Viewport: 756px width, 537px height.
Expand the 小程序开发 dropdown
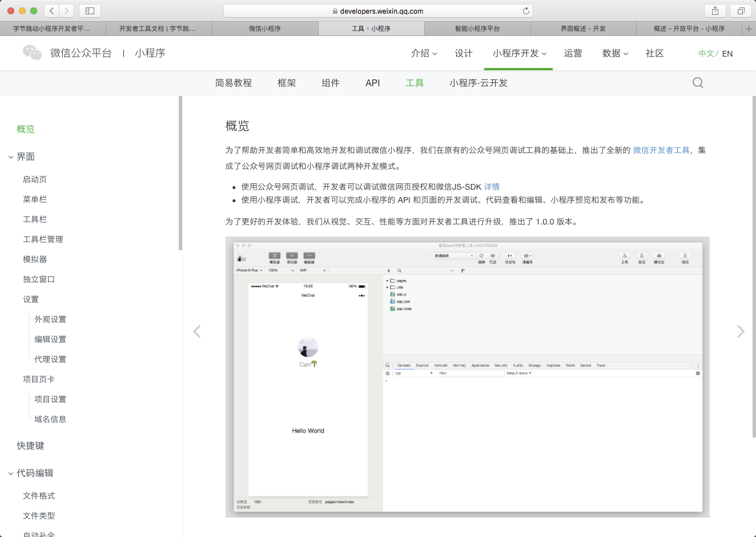coord(520,53)
